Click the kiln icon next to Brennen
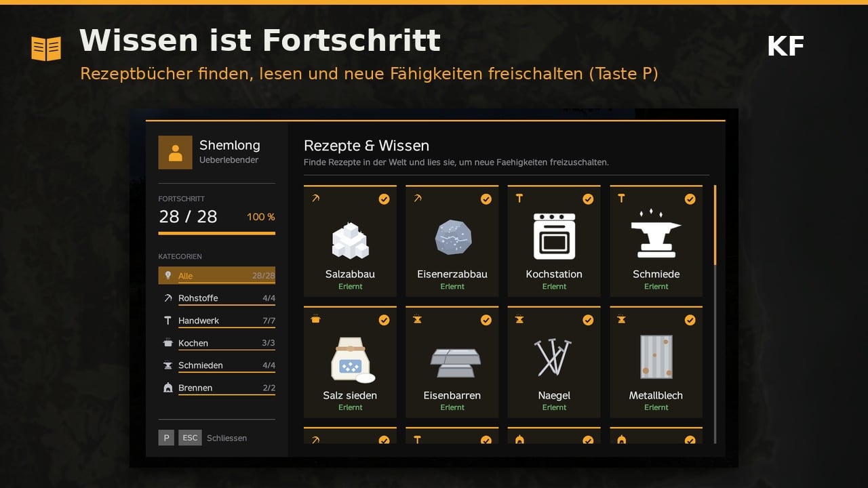This screenshot has width=868, height=488. (167, 388)
